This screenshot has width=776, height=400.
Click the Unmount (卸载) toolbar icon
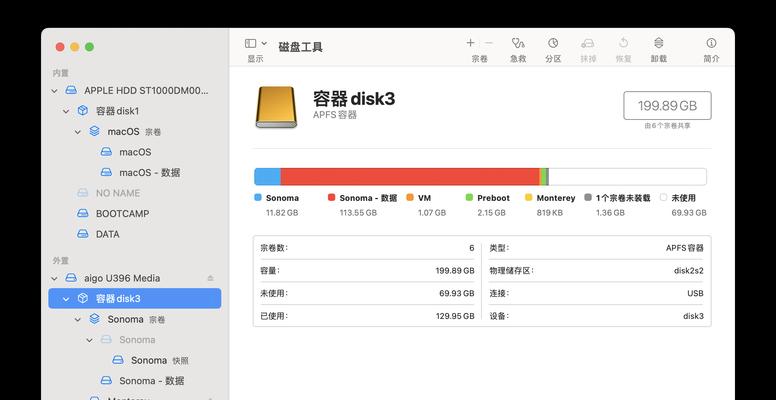click(x=659, y=43)
